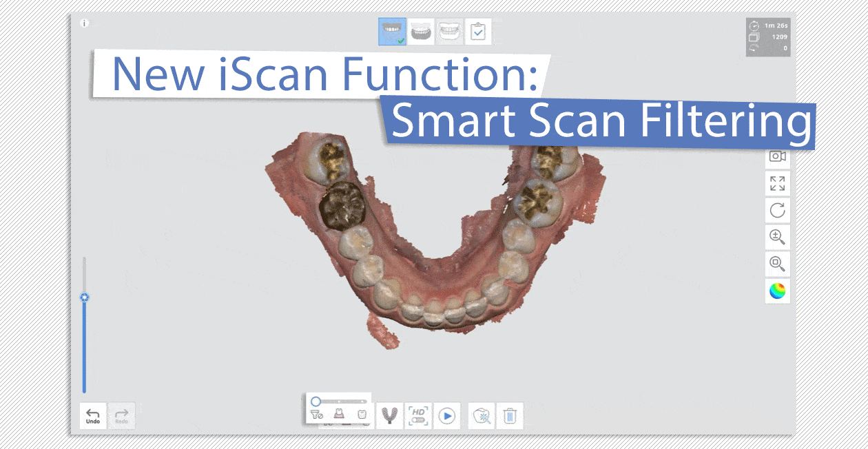
Task: Click the info icon at top left
Action: coord(85,23)
